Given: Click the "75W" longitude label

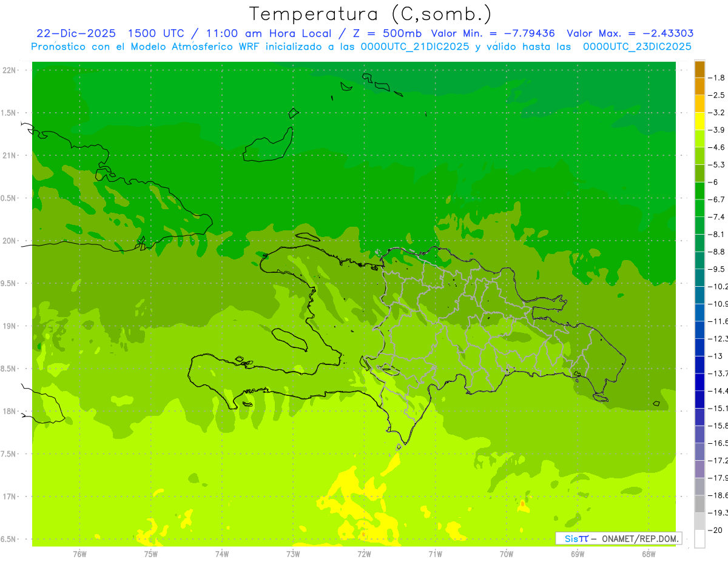Looking at the screenshot, I should [x=150, y=554].
